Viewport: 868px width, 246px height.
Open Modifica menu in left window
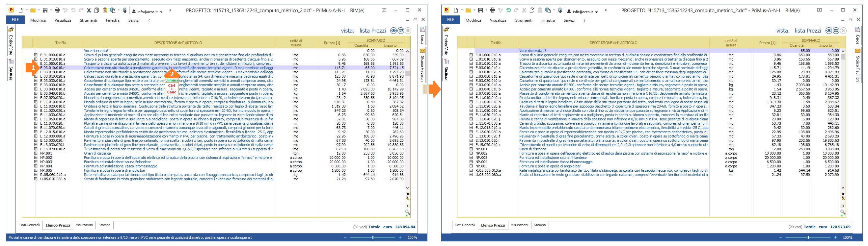[38, 20]
